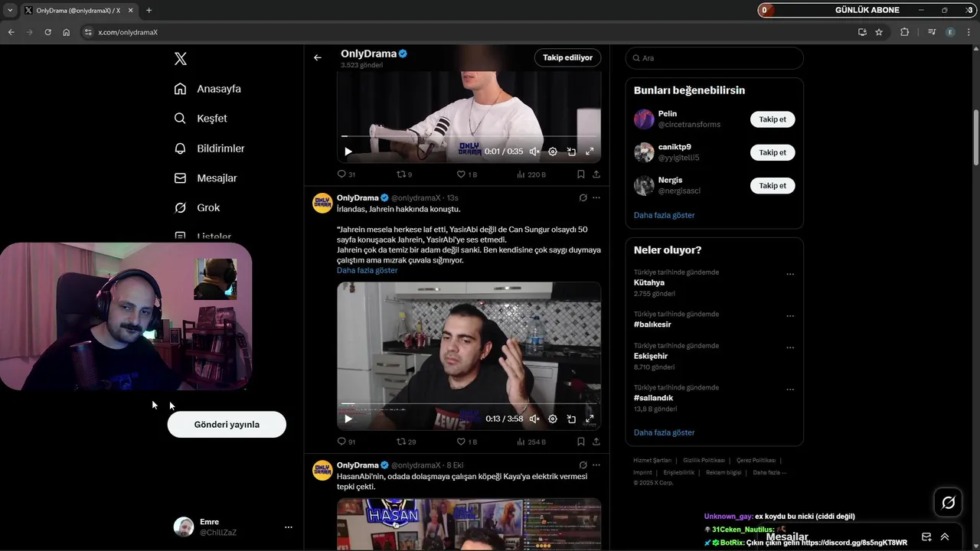Viewport: 980px width, 551px height.
Task: Open Mesajlar in the sidebar
Action: click(x=205, y=178)
